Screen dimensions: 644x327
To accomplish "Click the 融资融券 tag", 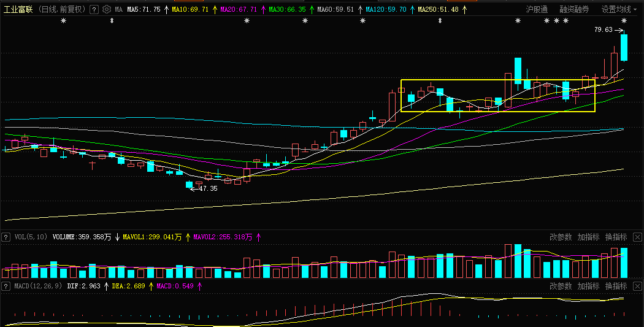I will point(574,9).
